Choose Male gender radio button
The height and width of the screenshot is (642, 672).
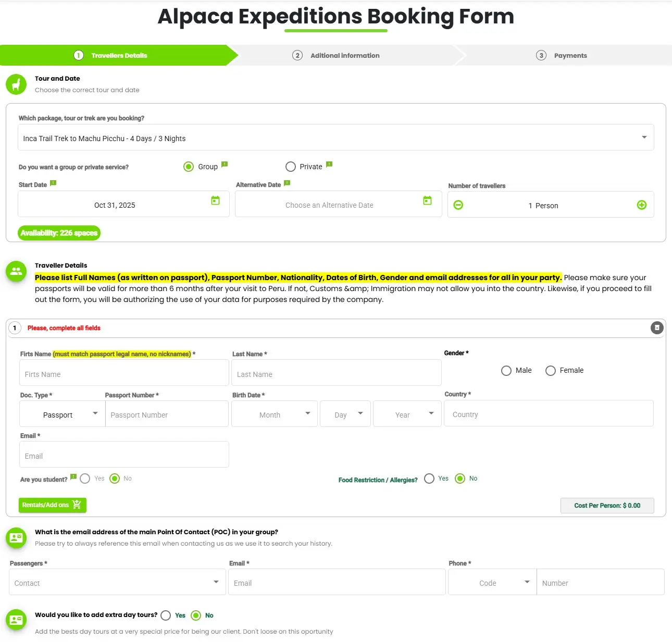coord(506,371)
